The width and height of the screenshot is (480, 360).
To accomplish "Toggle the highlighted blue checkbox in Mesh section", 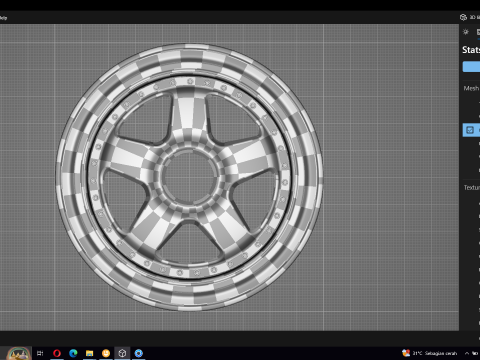I will pos(470,130).
